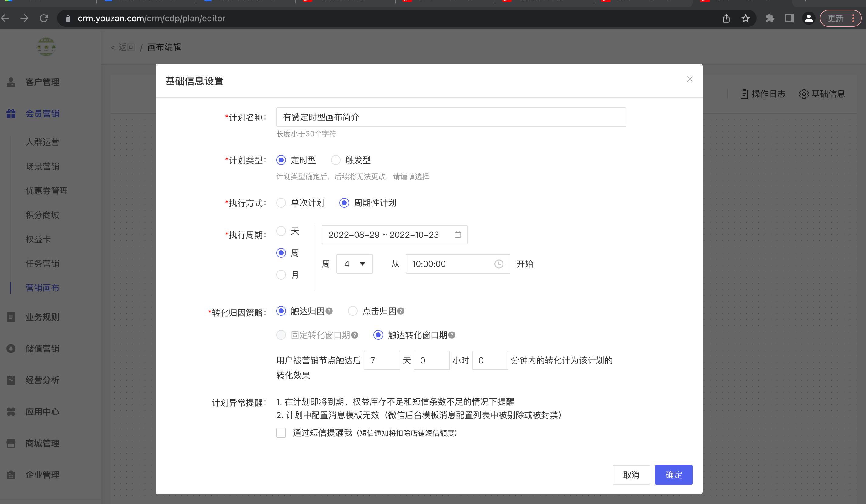The height and width of the screenshot is (504, 866).
Task: Open 操作日志 operation log
Action: coord(763,94)
